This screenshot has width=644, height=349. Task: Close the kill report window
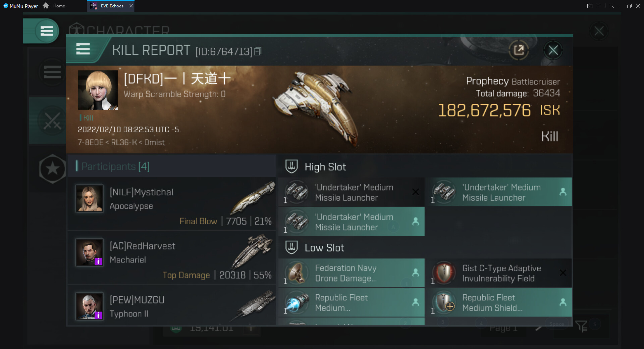(x=553, y=50)
